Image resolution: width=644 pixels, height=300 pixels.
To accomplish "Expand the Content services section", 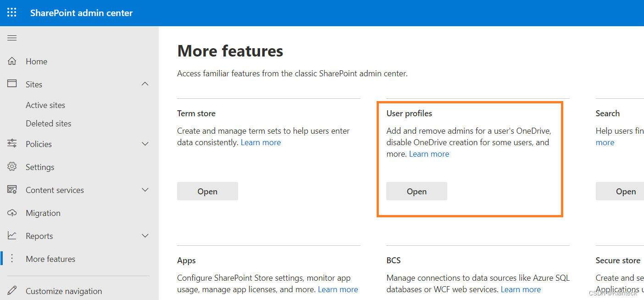I will coord(145,190).
